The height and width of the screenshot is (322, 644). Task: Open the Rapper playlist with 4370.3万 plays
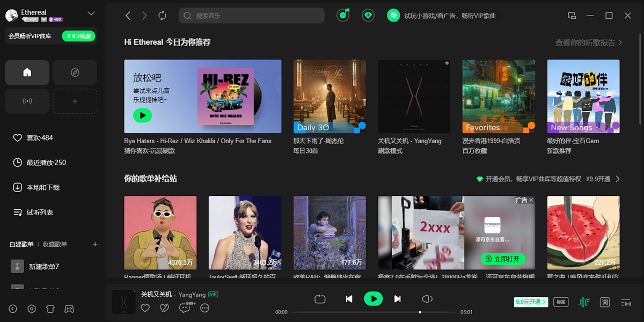pos(160,232)
